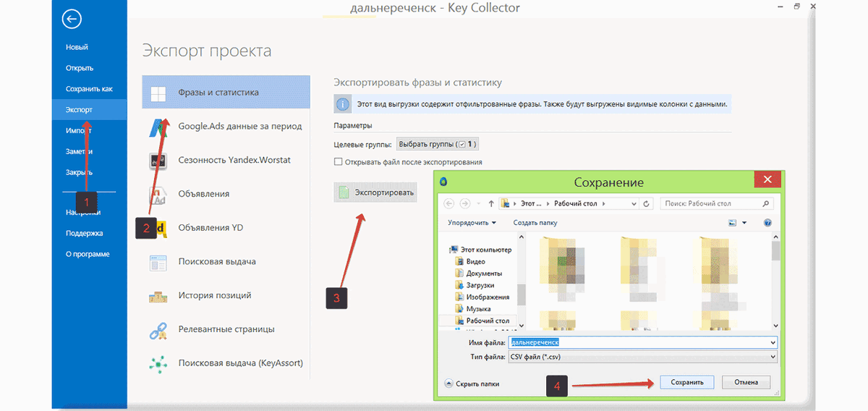Open recent locations arrow beside forward button
868x411 pixels.
(x=480, y=204)
